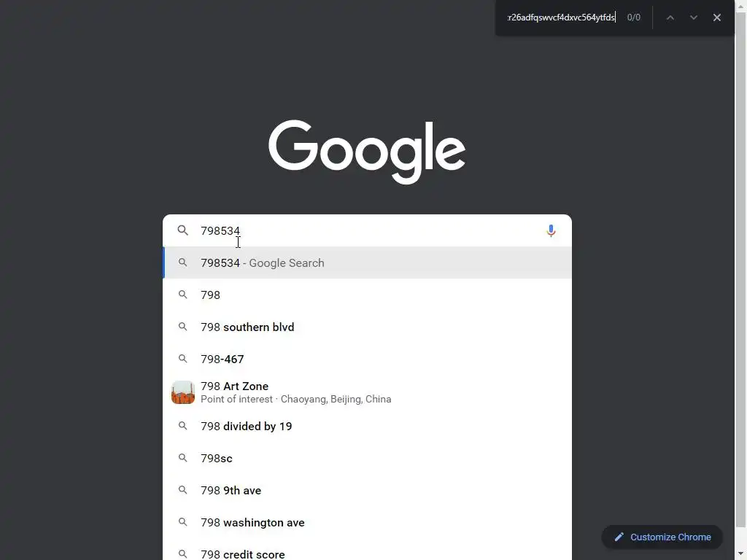Go to next find result arrow
The height and width of the screenshot is (560, 747).
pyautogui.click(x=693, y=17)
